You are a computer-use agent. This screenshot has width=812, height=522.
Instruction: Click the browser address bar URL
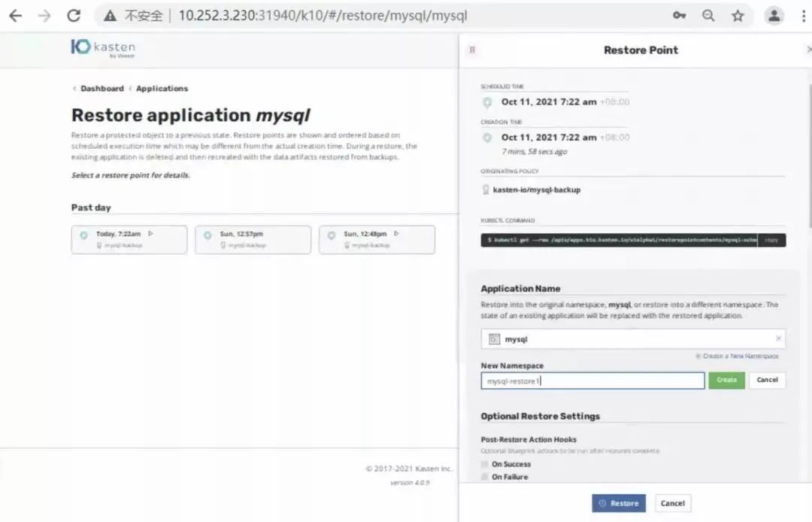click(x=323, y=16)
